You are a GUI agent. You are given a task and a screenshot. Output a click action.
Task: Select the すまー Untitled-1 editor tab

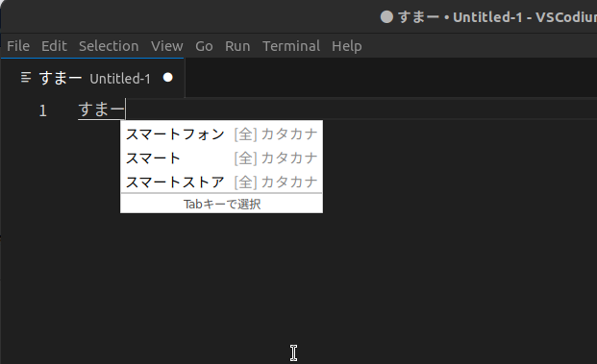coord(93,78)
